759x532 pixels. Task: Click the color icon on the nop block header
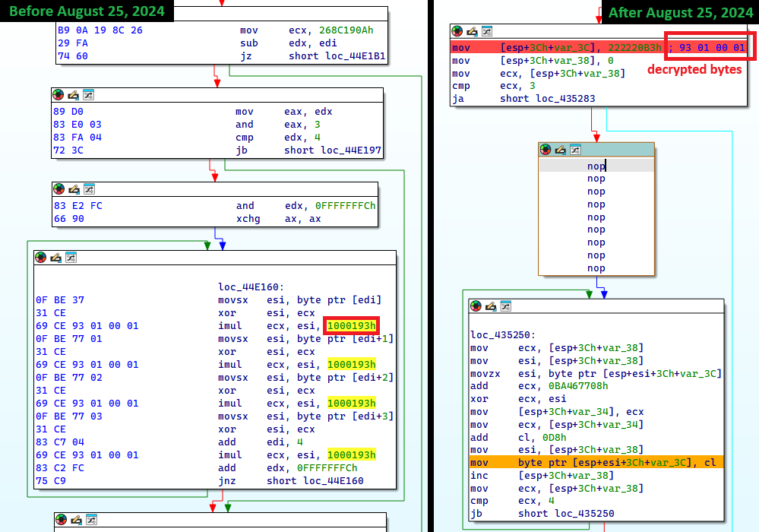pyautogui.click(x=547, y=150)
